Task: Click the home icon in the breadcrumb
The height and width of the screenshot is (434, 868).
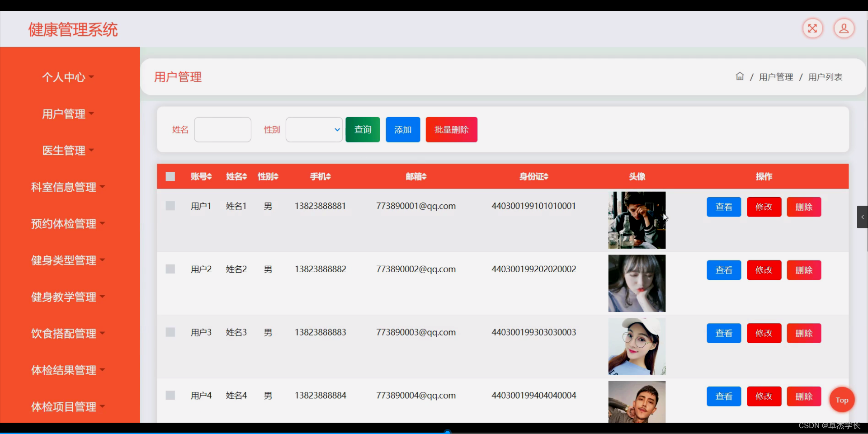Action: [739, 76]
